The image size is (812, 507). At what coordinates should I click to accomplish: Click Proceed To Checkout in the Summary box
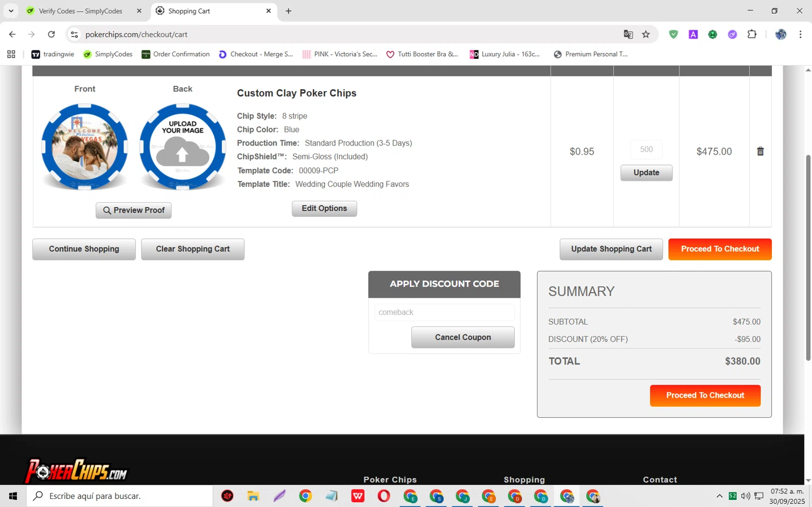705,396
